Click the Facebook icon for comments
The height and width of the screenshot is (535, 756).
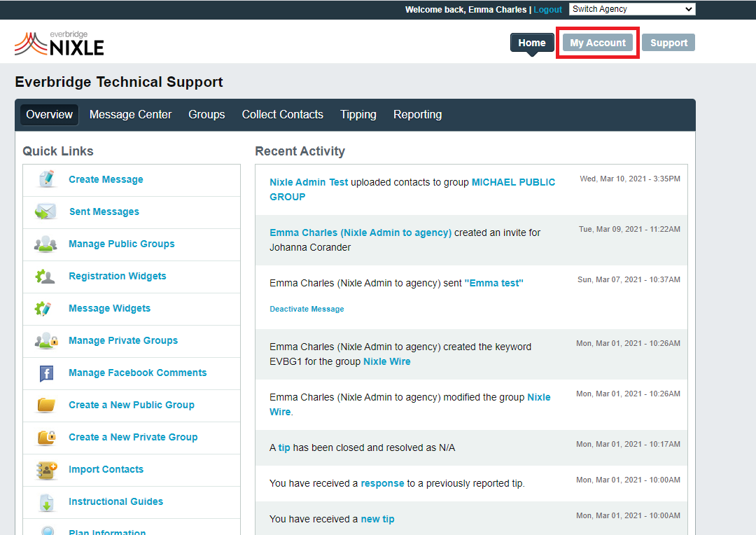(46, 373)
